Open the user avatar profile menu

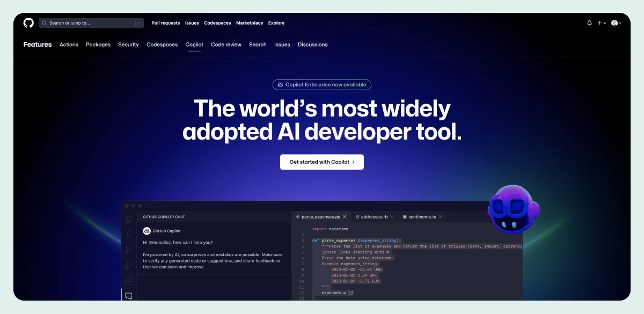click(616, 23)
